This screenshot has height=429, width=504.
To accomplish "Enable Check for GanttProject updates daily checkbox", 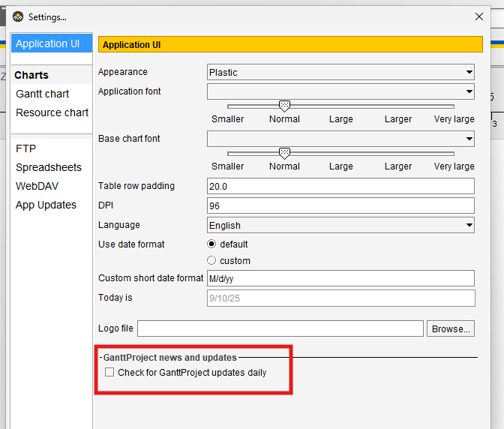I will pyautogui.click(x=109, y=372).
